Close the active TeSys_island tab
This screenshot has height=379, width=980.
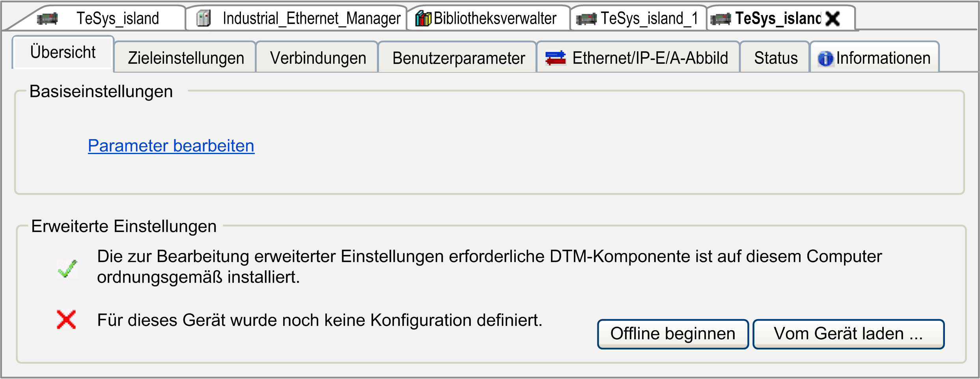(x=833, y=19)
